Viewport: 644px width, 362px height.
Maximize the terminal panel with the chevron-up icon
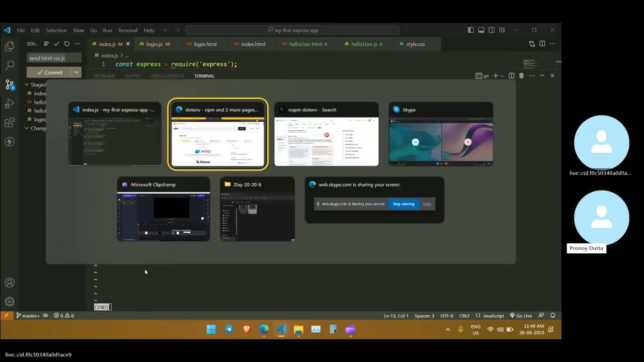coord(542,75)
